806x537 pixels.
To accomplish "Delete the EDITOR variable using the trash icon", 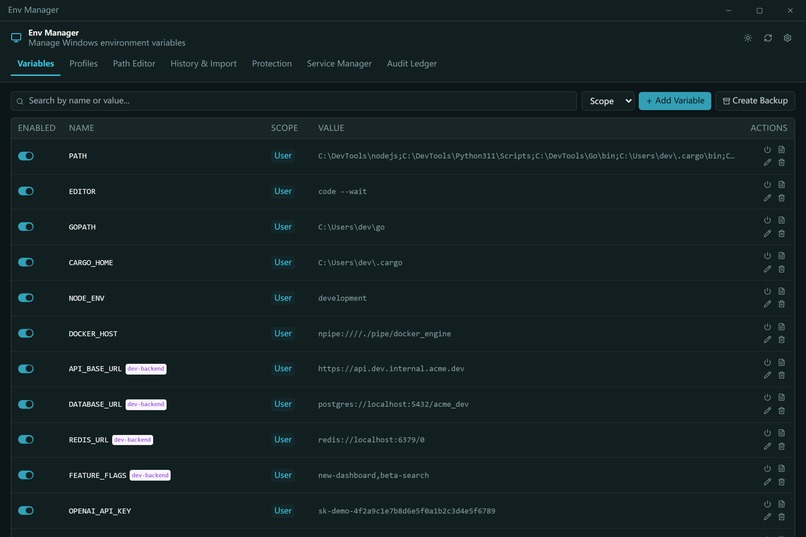I will pyautogui.click(x=781, y=198).
